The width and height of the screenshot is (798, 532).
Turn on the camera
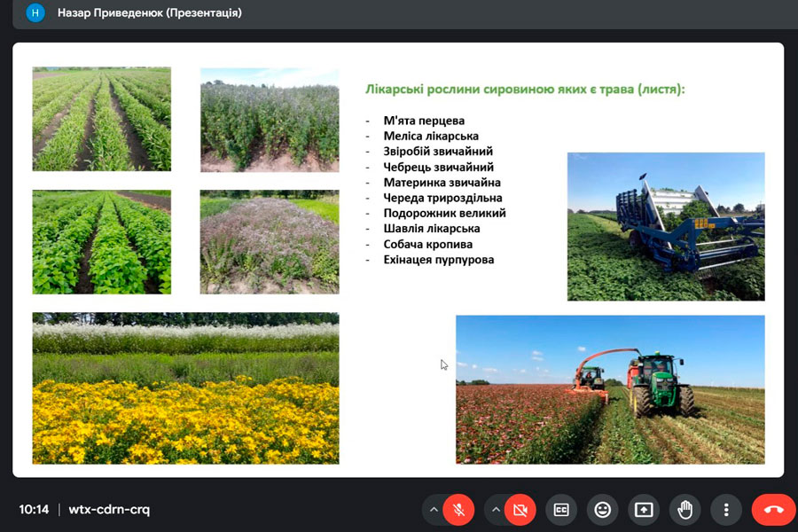pos(520,510)
